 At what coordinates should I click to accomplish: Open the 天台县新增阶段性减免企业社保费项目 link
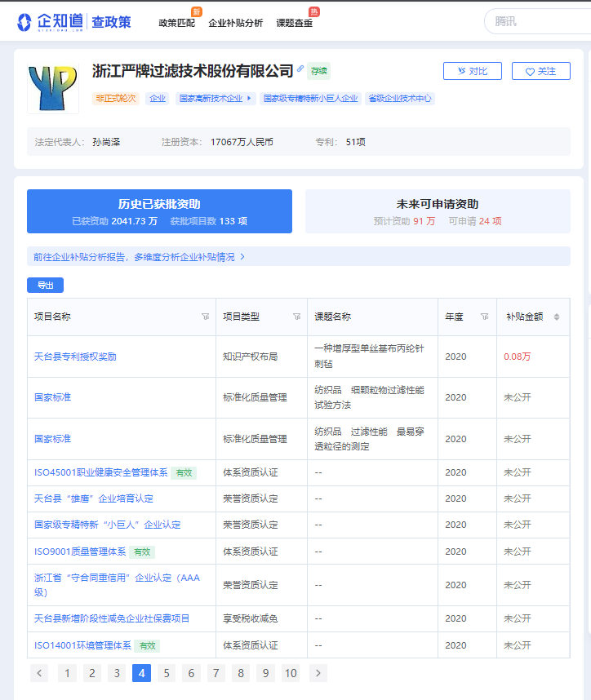click(x=112, y=618)
